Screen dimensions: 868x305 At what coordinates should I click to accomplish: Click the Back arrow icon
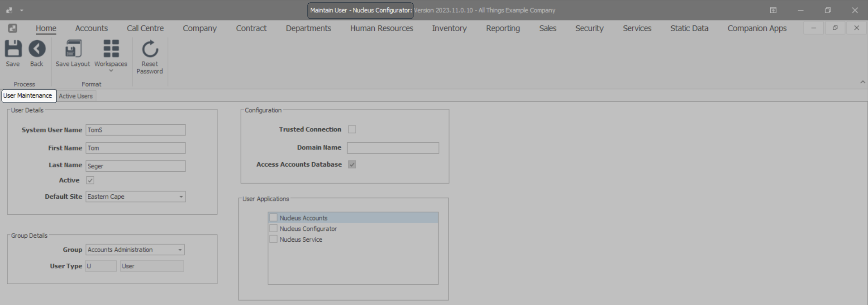pyautogui.click(x=37, y=49)
